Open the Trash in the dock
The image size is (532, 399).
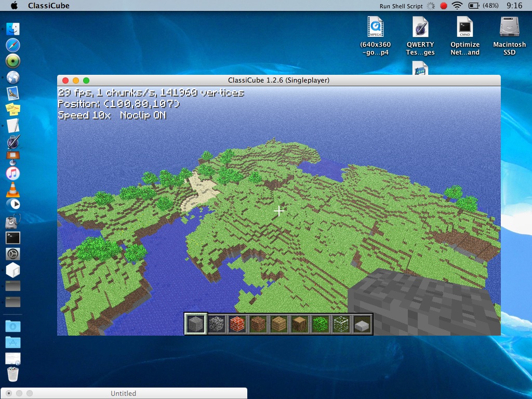[13, 374]
